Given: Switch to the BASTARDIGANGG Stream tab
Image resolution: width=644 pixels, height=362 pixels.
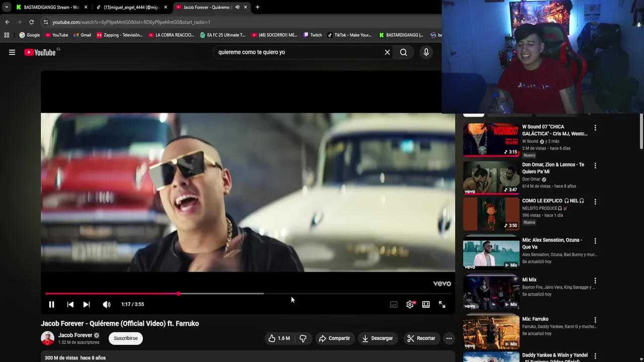Looking at the screenshot, I should click(x=51, y=7).
